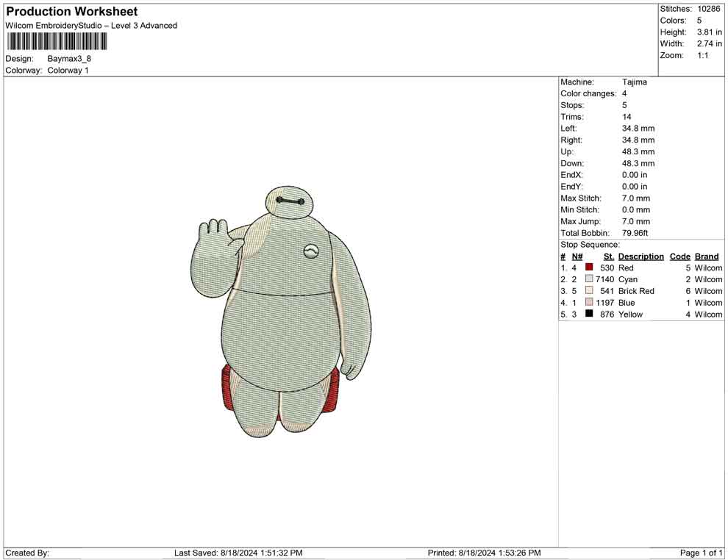
Task: Click the 'Description' column header
Action: pyautogui.click(x=640, y=256)
